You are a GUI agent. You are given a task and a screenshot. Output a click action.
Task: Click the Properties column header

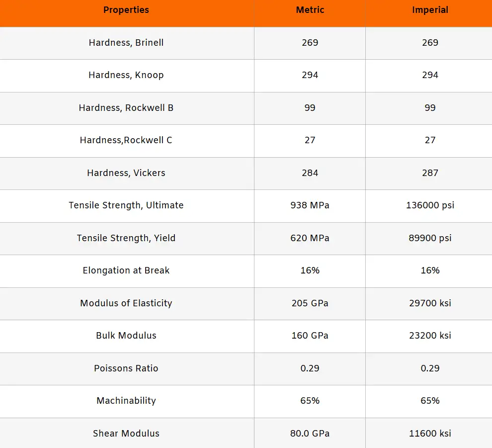pyautogui.click(x=126, y=10)
